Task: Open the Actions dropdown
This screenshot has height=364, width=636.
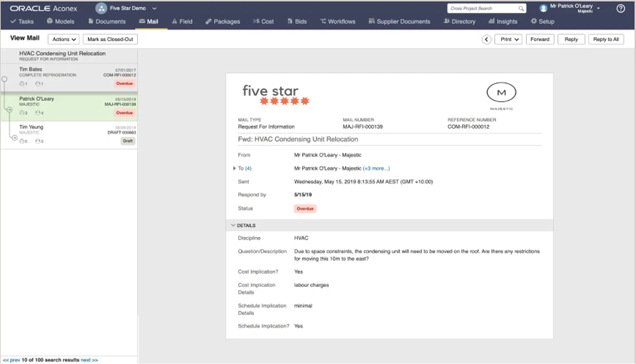Action: click(x=63, y=39)
